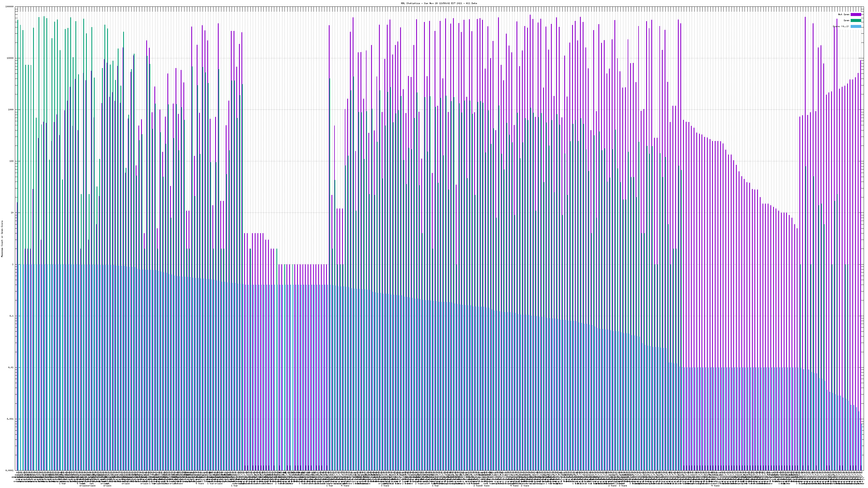
Task: Click the 0.1 y-axis tick label
Action: click(12, 316)
